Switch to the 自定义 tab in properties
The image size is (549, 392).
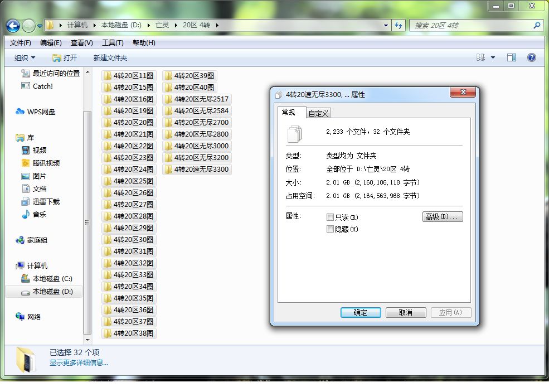pyautogui.click(x=318, y=113)
